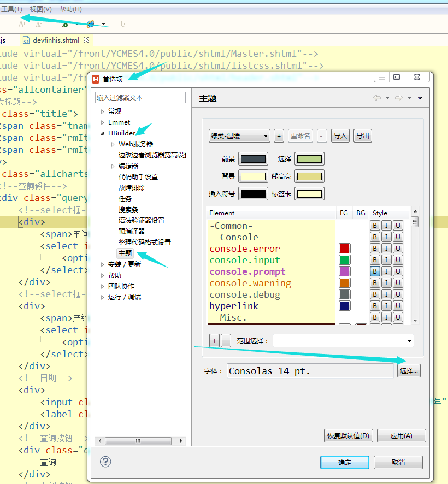Click the green run/preview toolbar icon
Image resolution: width=448 pixels, height=484 pixels.
pos(64,24)
